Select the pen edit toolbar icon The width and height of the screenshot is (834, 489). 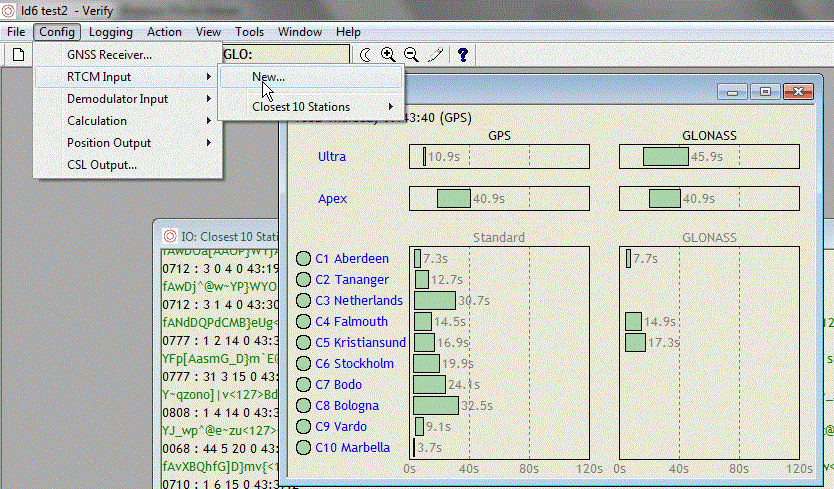coord(436,54)
